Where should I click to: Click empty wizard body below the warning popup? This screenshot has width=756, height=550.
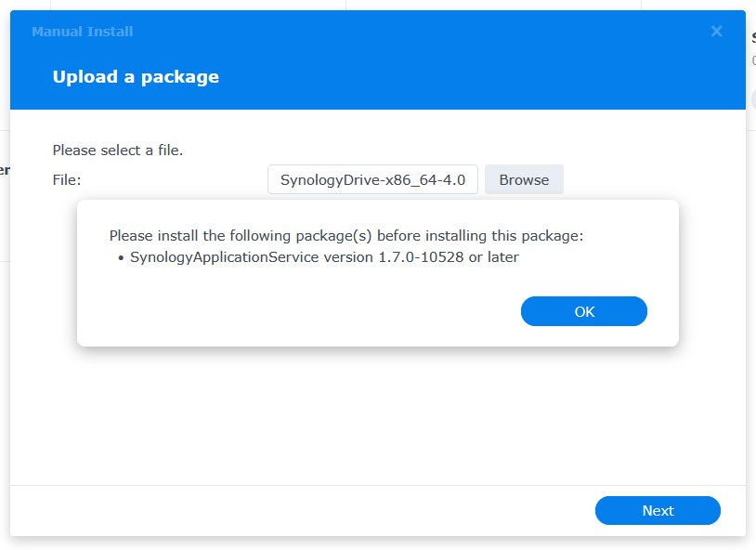point(371,418)
